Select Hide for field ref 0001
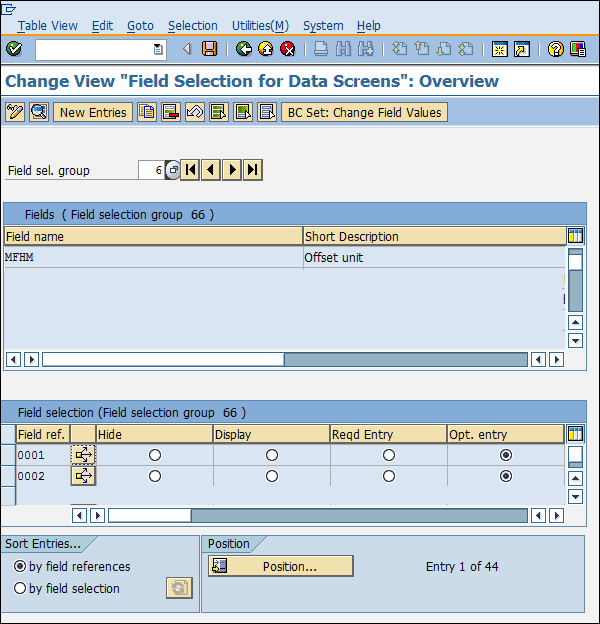 coord(155,455)
